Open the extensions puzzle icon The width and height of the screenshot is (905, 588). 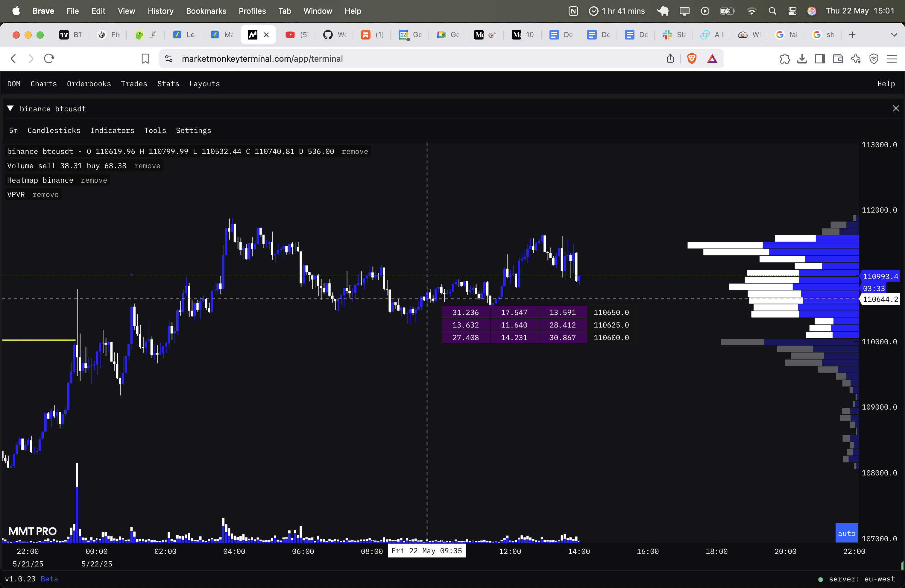(784, 59)
